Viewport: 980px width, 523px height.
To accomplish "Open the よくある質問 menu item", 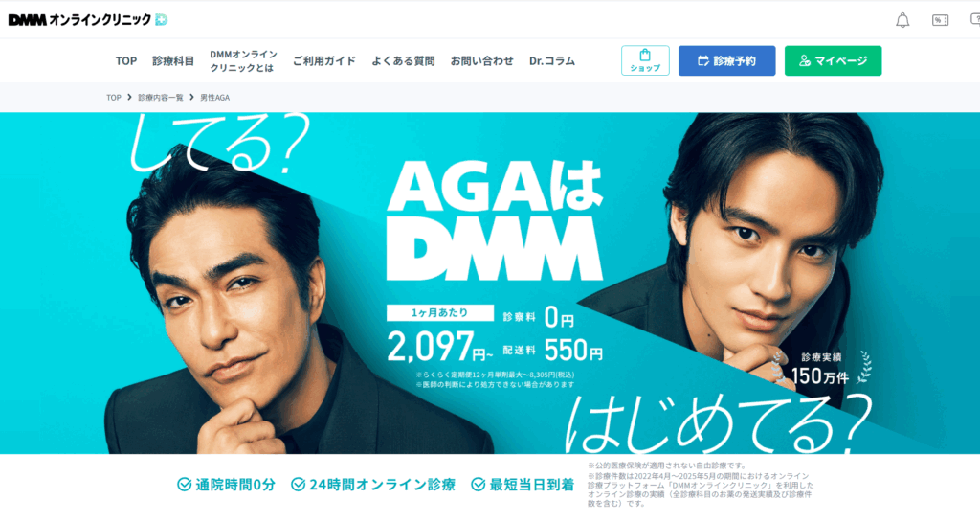I will coord(403,60).
